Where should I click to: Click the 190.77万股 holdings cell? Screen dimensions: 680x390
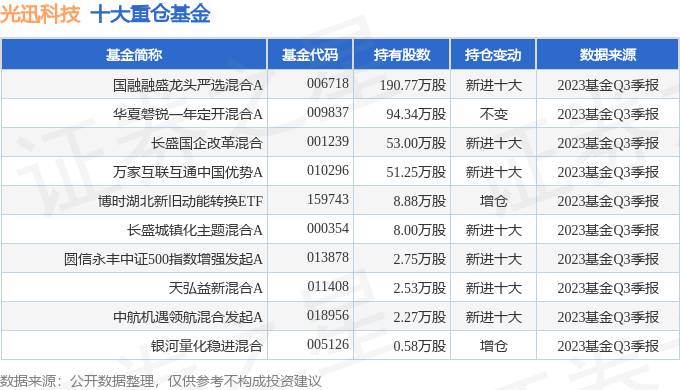413,85
